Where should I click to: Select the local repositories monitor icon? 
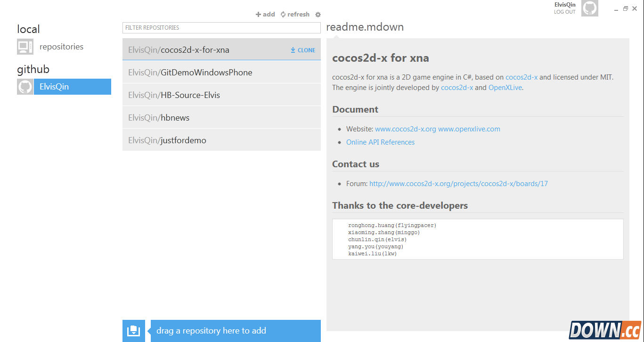coord(24,47)
